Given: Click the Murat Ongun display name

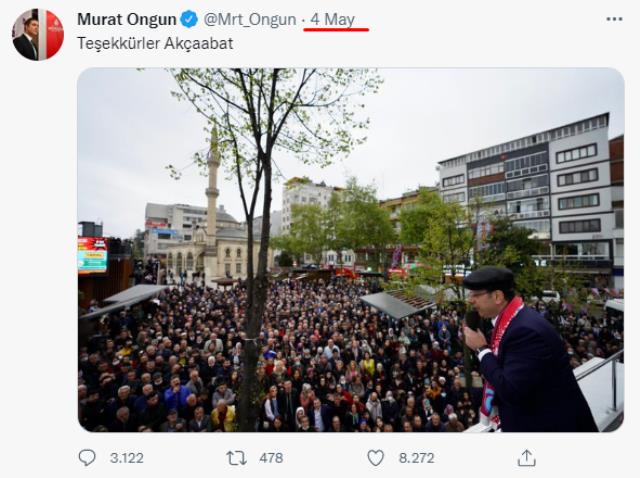Looking at the screenshot, I should pos(127,19).
